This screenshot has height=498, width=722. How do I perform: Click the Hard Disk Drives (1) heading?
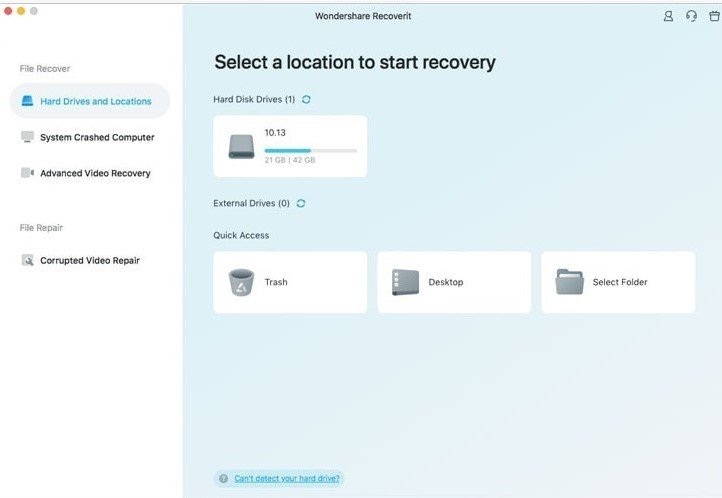(254, 99)
